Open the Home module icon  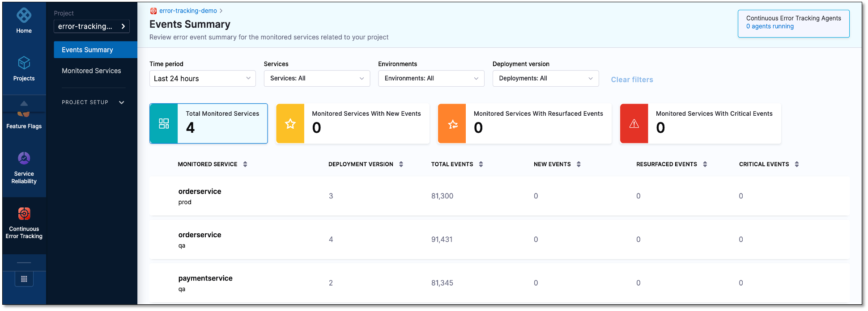[x=24, y=16]
